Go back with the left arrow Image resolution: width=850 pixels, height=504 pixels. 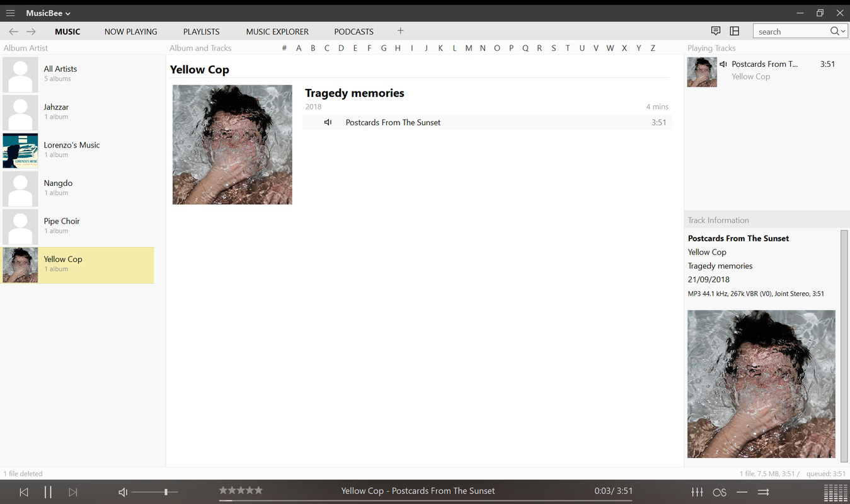click(13, 31)
